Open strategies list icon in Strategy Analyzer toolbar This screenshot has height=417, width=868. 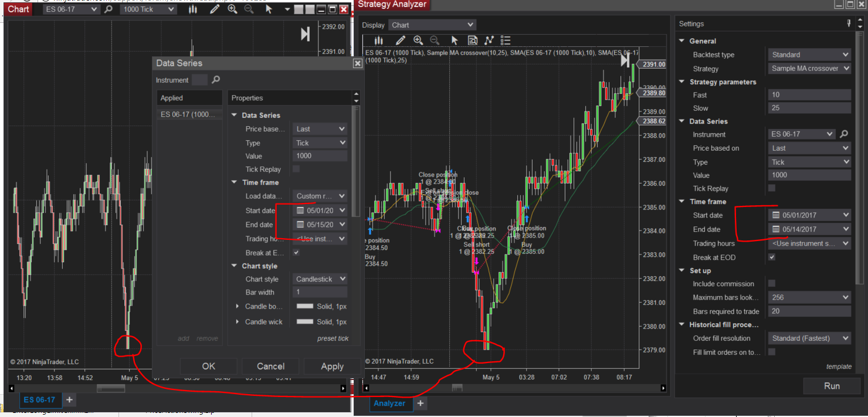pyautogui.click(x=506, y=40)
